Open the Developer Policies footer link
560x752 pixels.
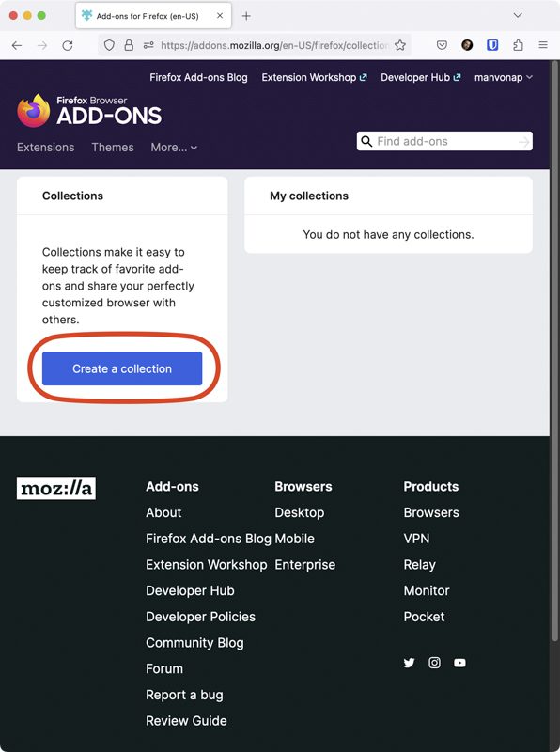[200, 617]
